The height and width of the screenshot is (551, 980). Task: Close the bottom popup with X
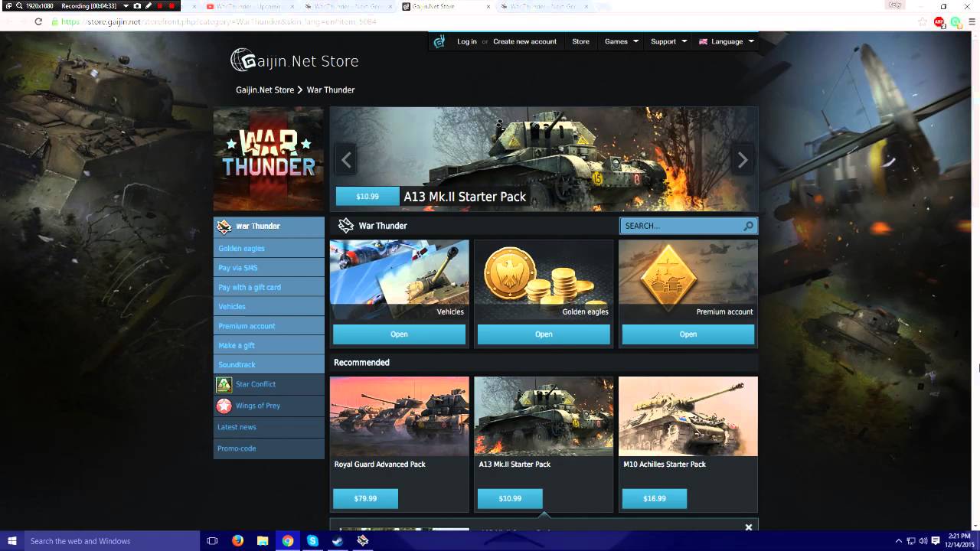click(x=749, y=527)
